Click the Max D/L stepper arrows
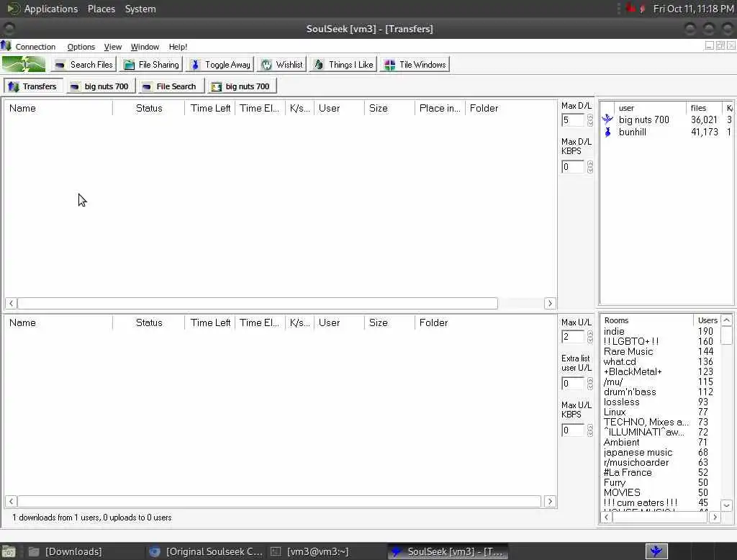Image resolution: width=737 pixels, height=560 pixels. coord(590,120)
